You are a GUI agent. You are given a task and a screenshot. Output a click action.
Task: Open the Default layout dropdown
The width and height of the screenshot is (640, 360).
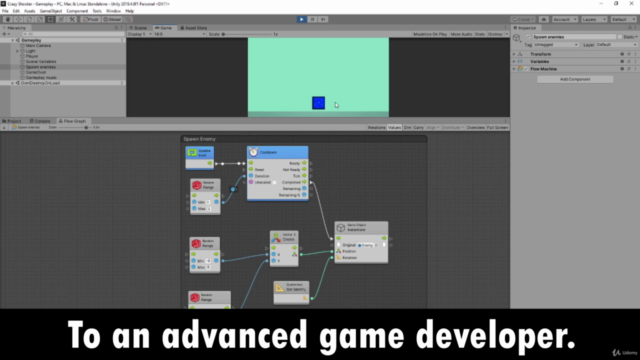(623, 19)
